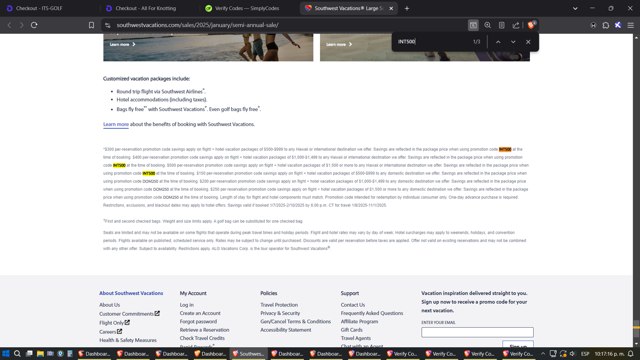The height and width of the screenshot is (360, 640).
Task: Open Create an Account link
Action: point(200,313)
